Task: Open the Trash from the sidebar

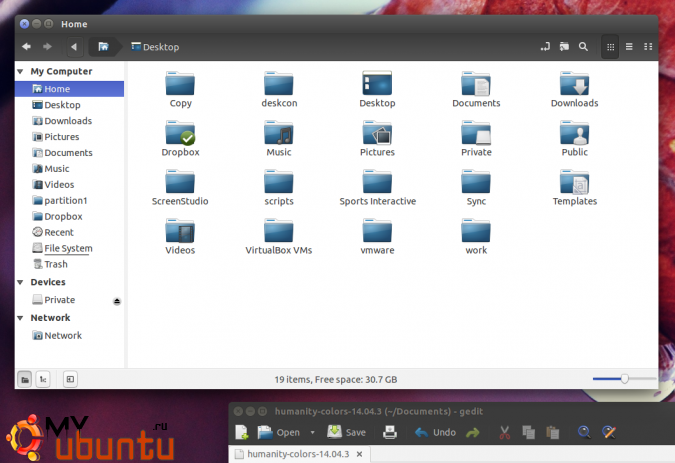Action: (x=55, y=264)
